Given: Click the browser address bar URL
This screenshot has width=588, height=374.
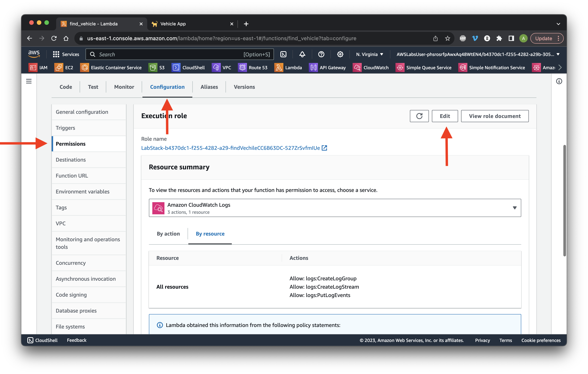Looking at the screenshot, I should (222, 38).
